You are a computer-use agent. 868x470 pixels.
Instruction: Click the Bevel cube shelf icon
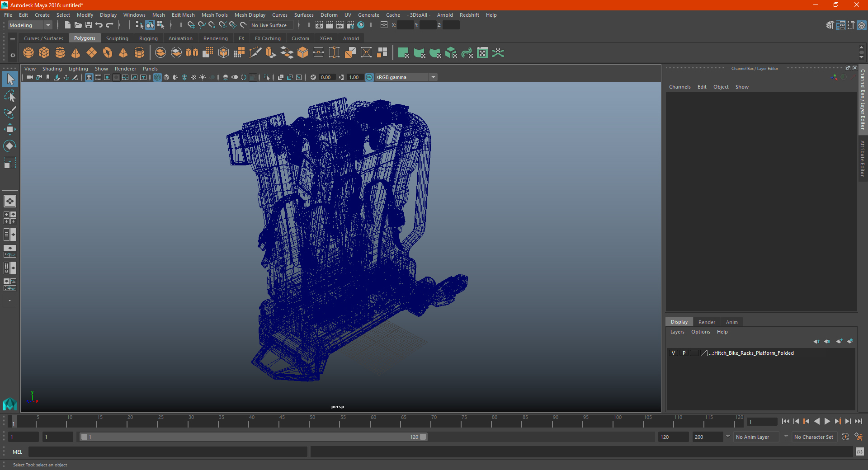click(x=303, y=53)
